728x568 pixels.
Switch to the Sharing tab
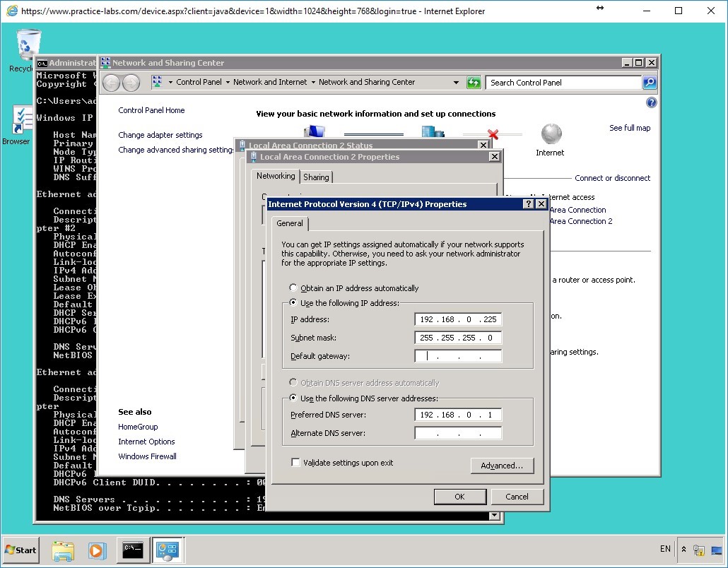316,176
